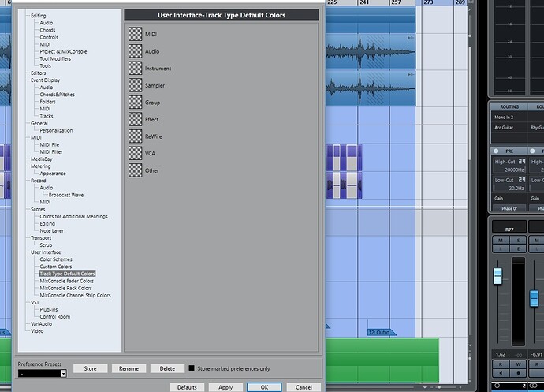Toggle Listen (L) on the R77 channel

coord(501,248)
